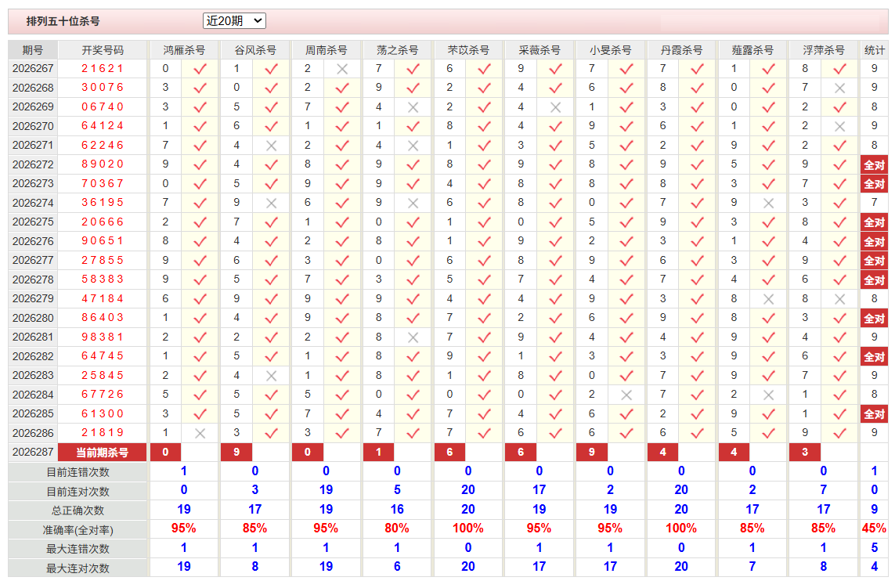Click the 丹霞杀号 column header

pyautogui.click(x=681, y=50)
